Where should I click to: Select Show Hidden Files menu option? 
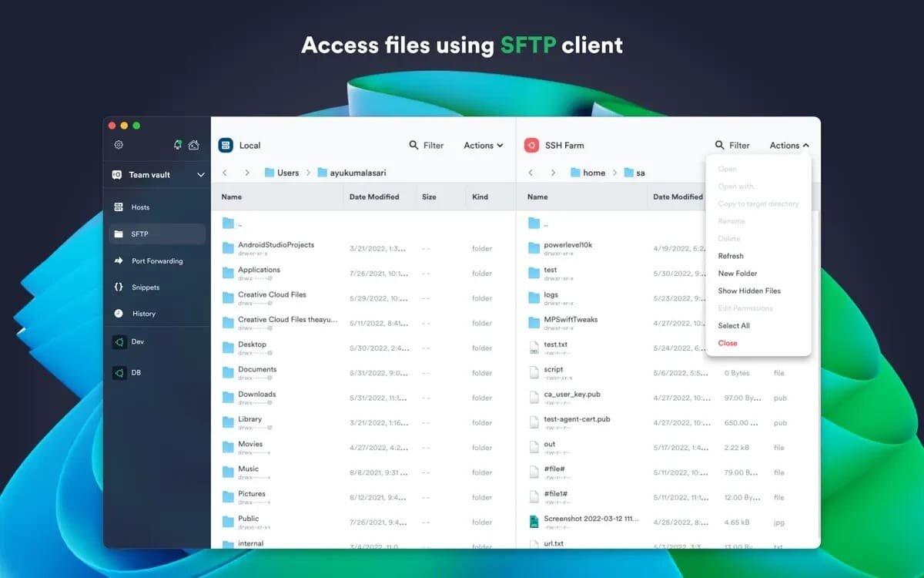pyautogui.click(x=749, y=291)
